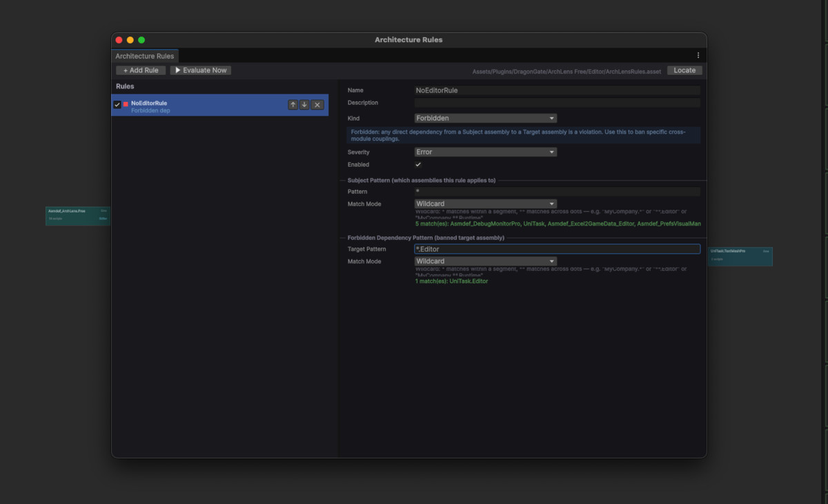Select the Asmdef_ArchLens.Free node behind the window
The image size is (828, 504).
pyautogui.click(x=78, y=215)
